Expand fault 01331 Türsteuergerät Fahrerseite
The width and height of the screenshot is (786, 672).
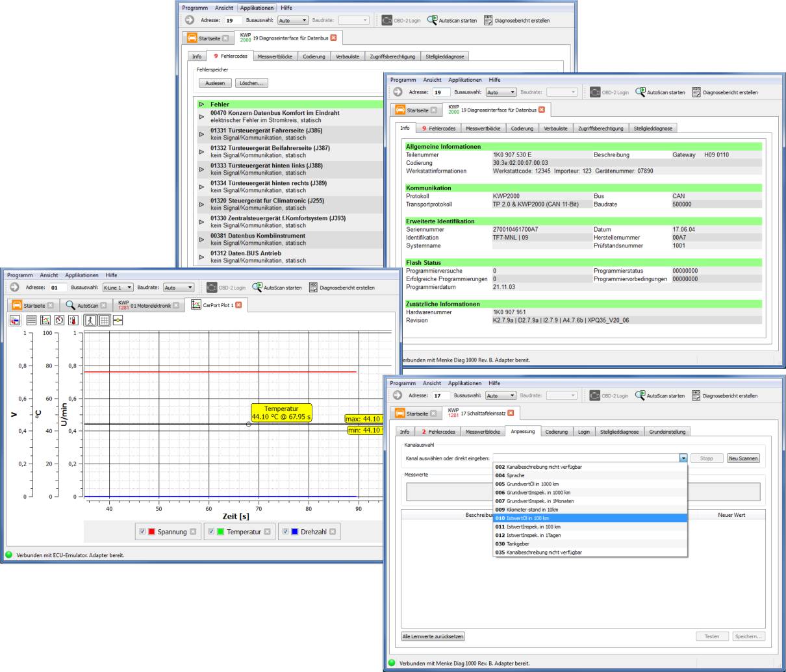[x=201, y=134]
